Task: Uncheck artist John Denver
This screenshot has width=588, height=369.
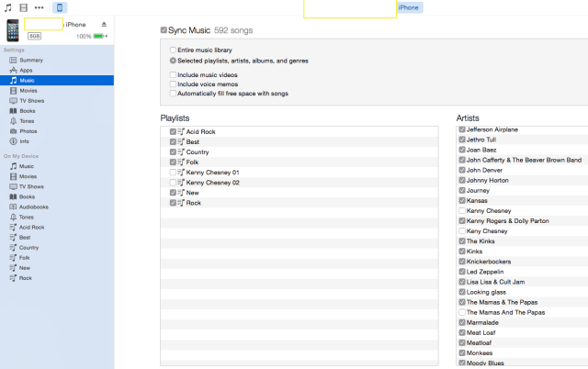Action: (462, 170)
